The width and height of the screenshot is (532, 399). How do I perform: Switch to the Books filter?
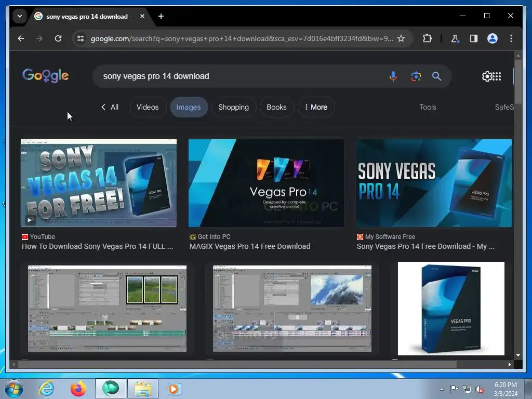[x=276, y=107]
